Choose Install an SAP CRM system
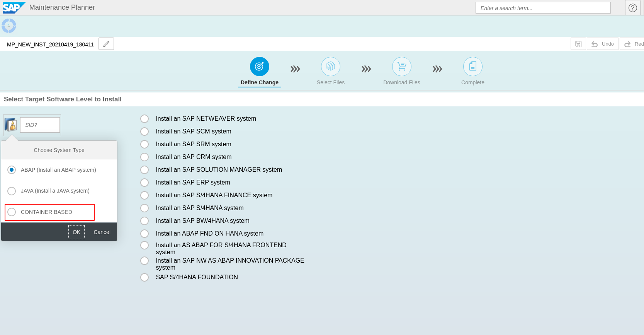Image resolution: width=644 pixels, height=335 pixels. click(x=144, y=157)
